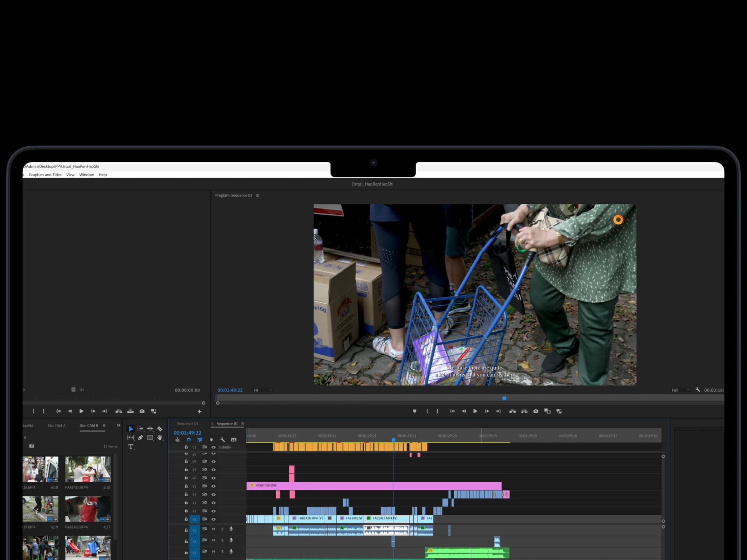
Task: Open the Graphics and Titles menu
Action: (45, 175)
